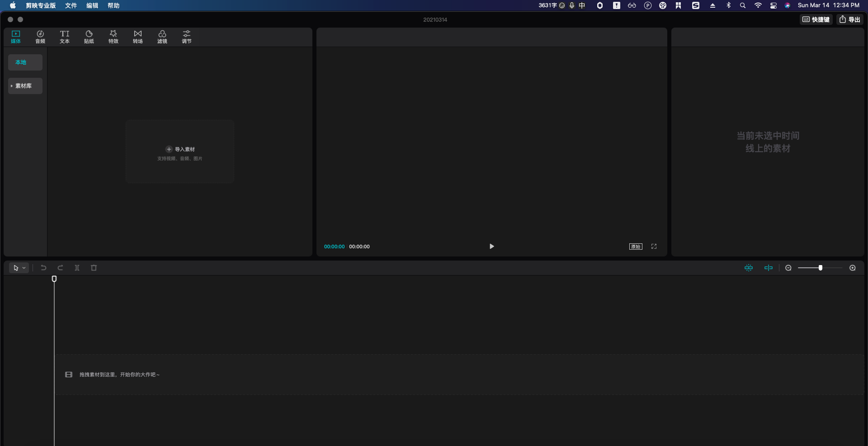Click the Bluetooth menu bar icon

[x=728, y=5]
